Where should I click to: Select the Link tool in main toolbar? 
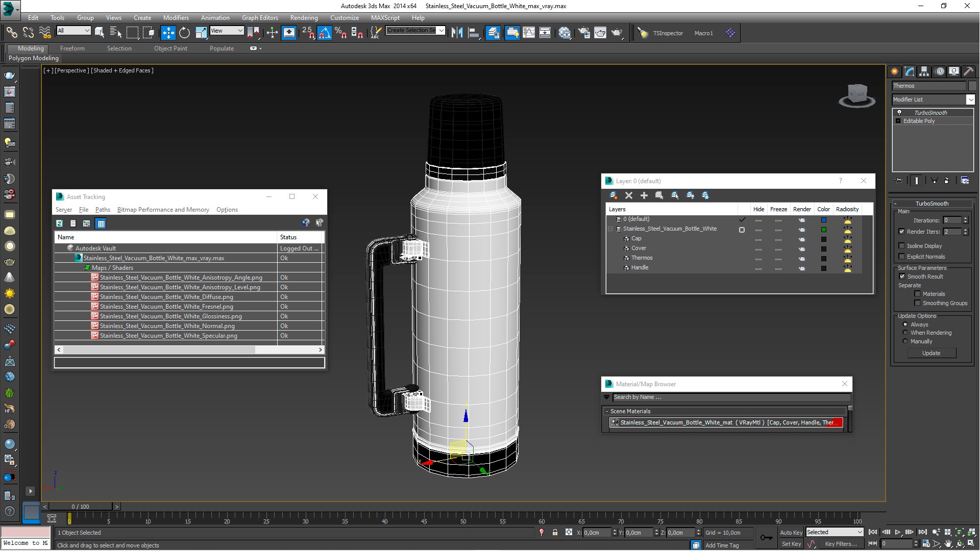click(x=11, y=33)
